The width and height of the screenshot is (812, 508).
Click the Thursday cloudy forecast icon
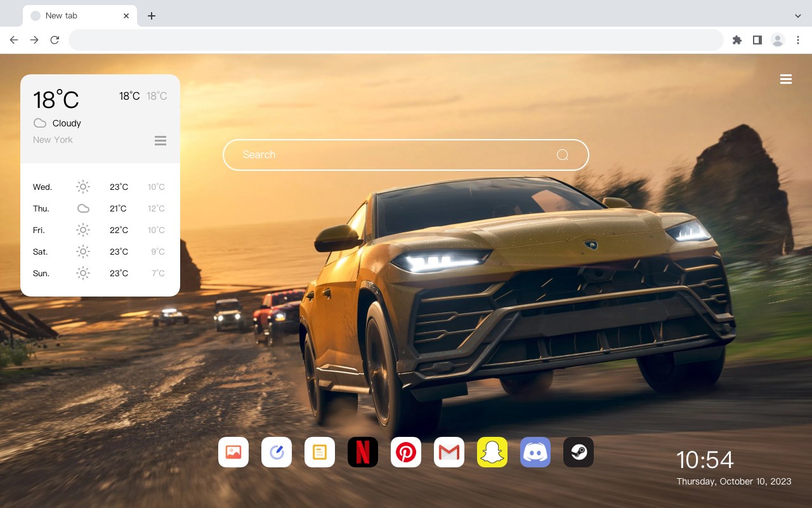(x=83, y=208)
